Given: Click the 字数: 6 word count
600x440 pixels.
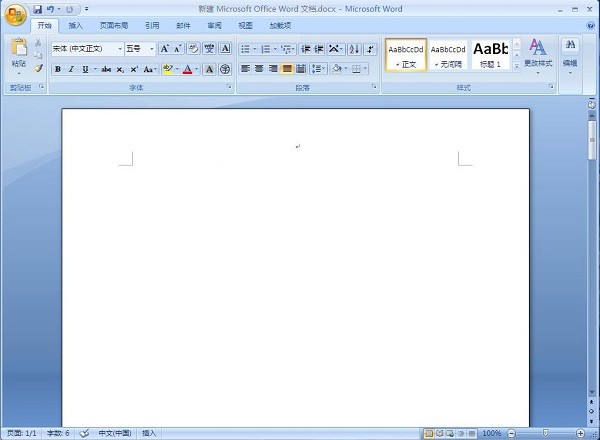Looking at the screenshot, I should pyautogui.click(x=58, y=433).
